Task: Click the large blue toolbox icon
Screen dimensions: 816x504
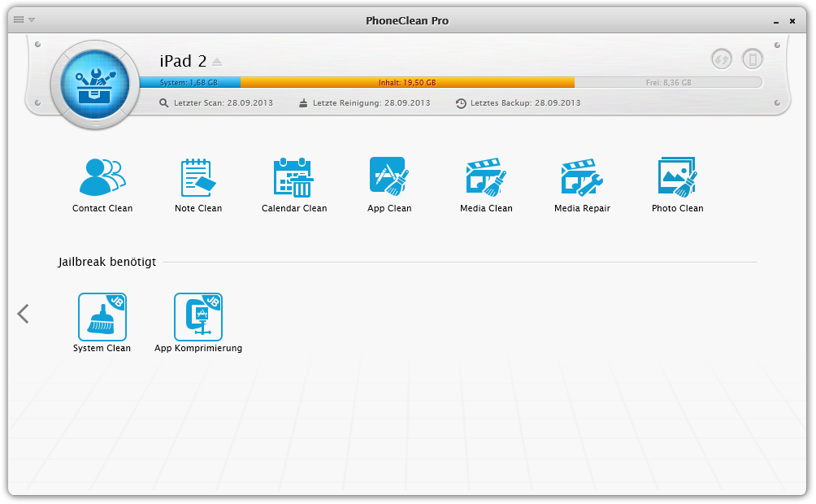Action: click(x=95, y=85)
